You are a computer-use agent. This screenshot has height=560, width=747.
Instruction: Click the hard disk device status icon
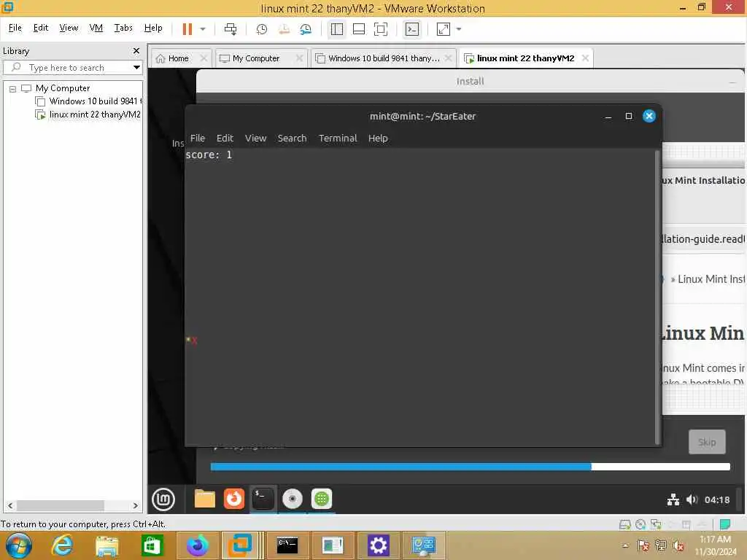[x=624, y=525]
